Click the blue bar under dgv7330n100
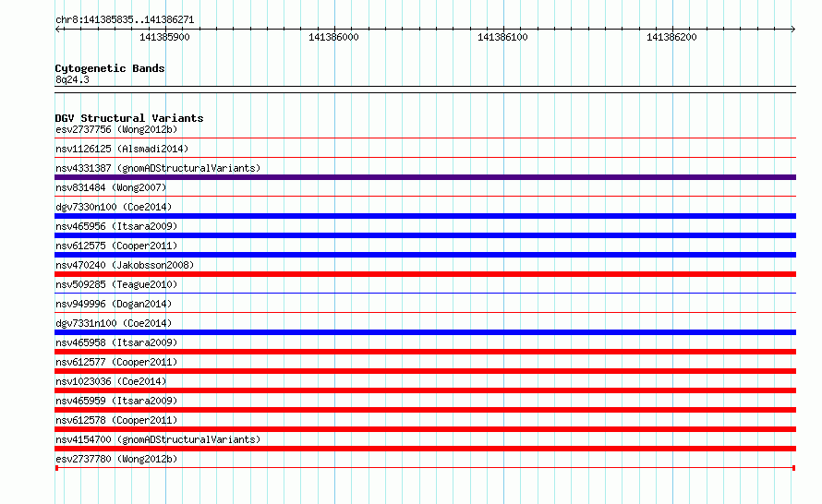 coord(425,216)
